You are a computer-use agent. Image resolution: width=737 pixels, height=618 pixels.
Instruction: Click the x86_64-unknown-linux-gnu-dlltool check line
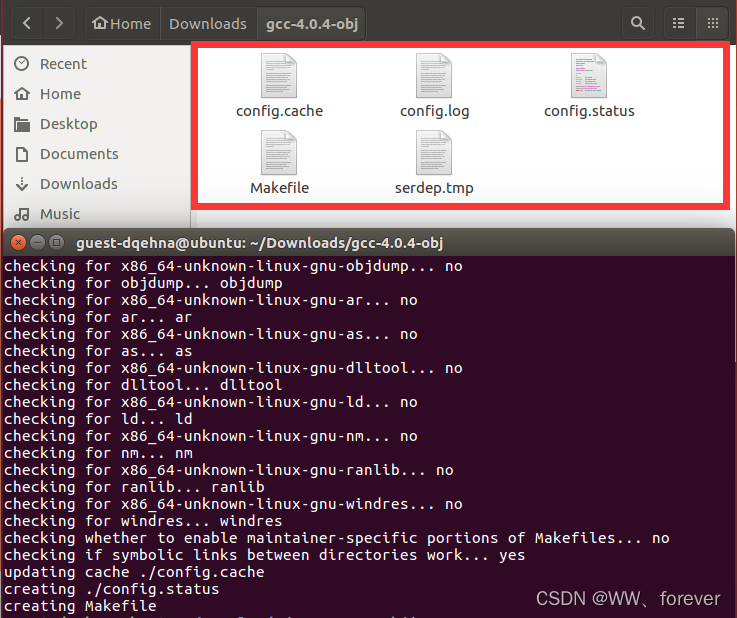[x=233, y=368]
